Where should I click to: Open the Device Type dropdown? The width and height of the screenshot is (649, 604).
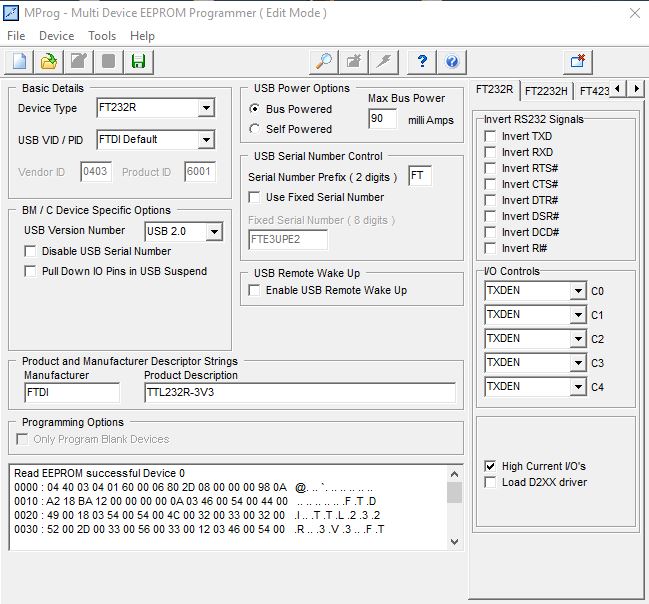[206, 108]
